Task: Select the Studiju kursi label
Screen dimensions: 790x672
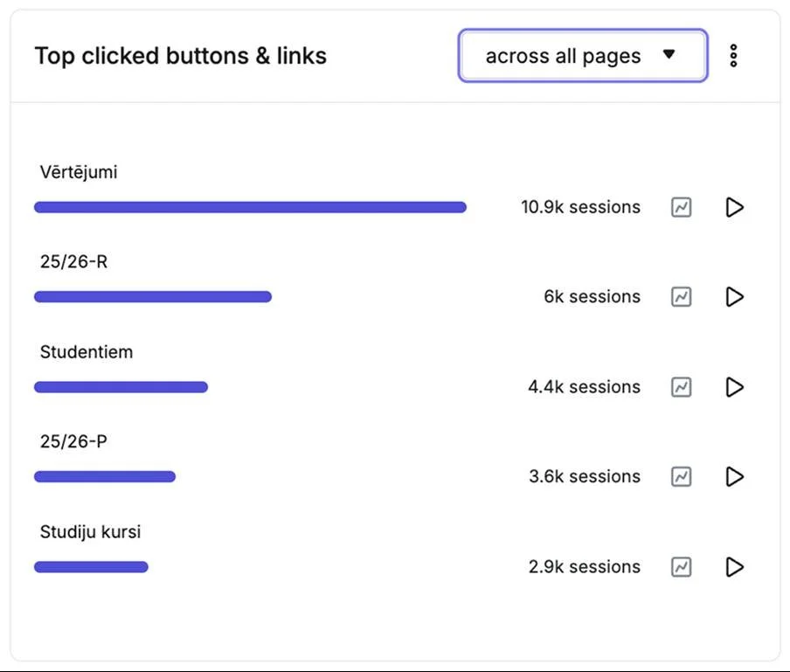Action: click(90, 531)
